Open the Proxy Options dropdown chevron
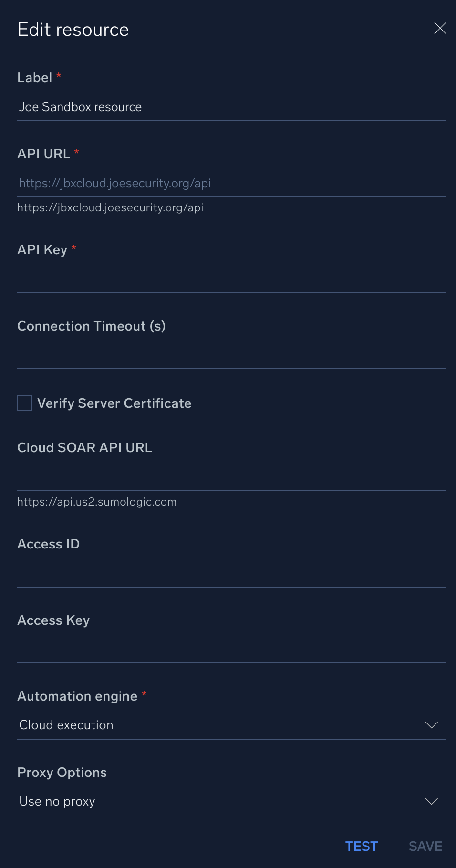Screen dimensions: 456x868 [x=432, y=801]
